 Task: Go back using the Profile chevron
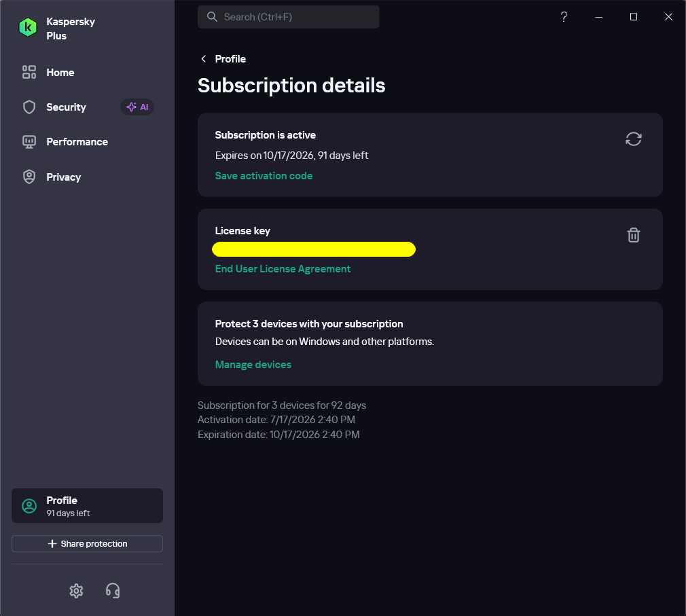tap(204, 58)
